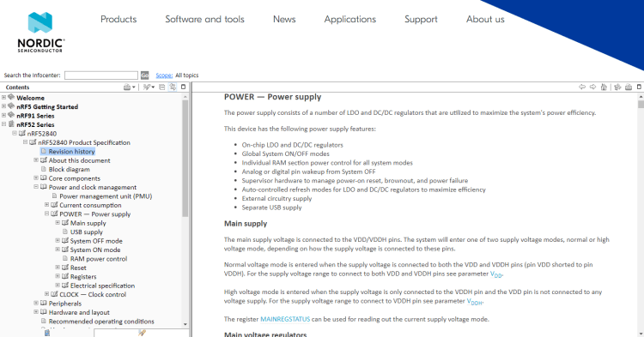644x337 pixels.
Task: Select the Revision history topic
Action: pos(71,151)
